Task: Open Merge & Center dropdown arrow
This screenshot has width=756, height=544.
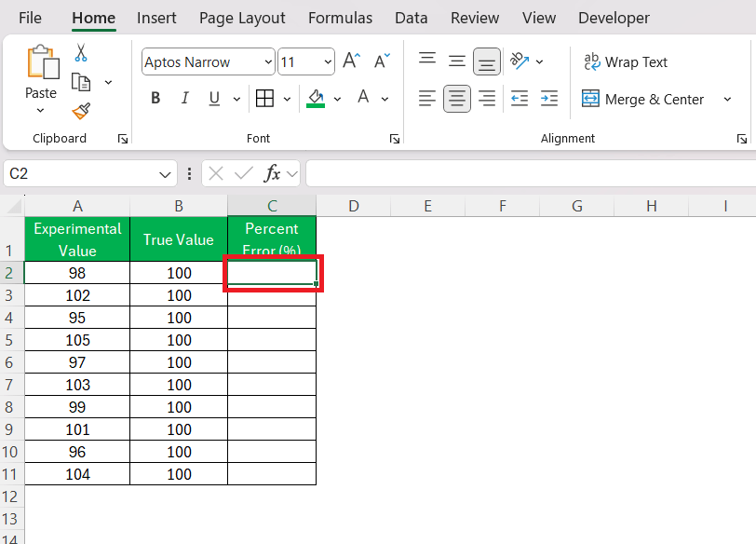Action: click(x=727, y=100)
